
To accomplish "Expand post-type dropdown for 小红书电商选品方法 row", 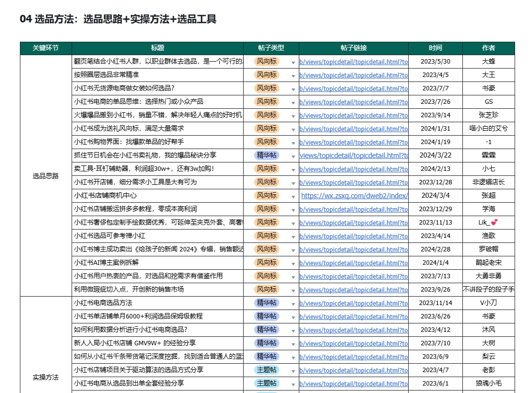I will click(293, 304).
